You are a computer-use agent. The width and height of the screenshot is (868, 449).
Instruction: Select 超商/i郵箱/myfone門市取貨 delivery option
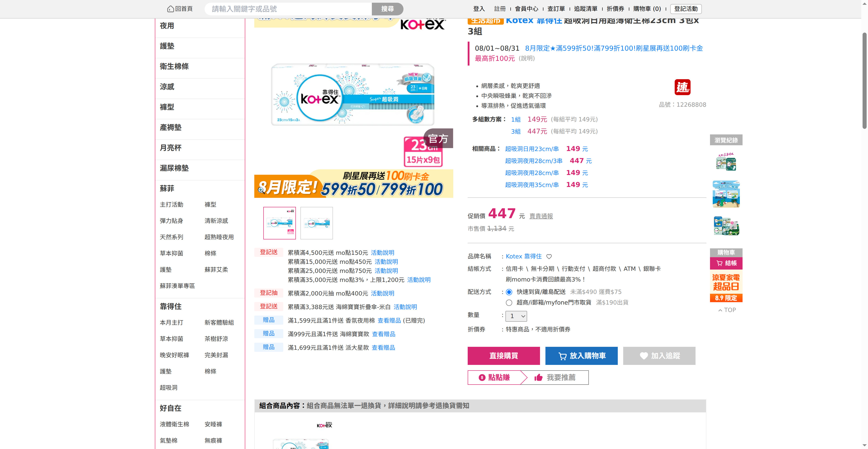point(509,303)
